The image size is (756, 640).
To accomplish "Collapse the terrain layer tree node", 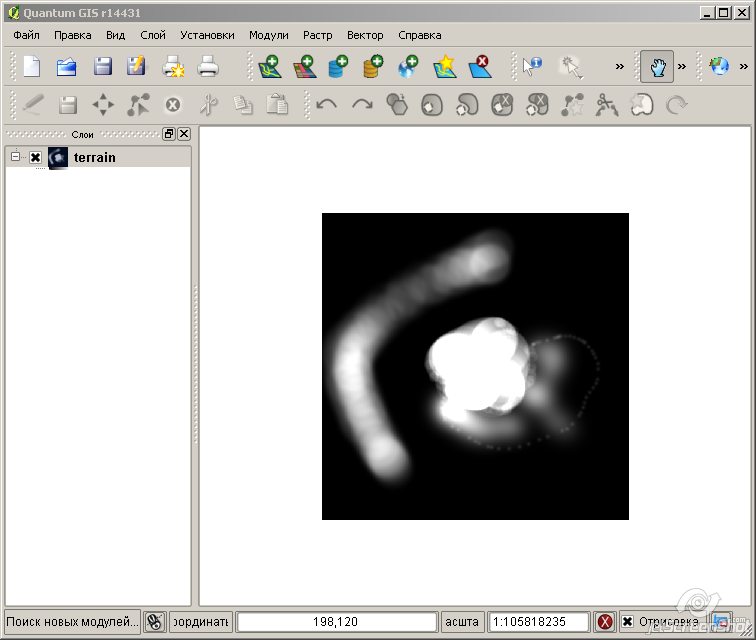I will point(15,157).
